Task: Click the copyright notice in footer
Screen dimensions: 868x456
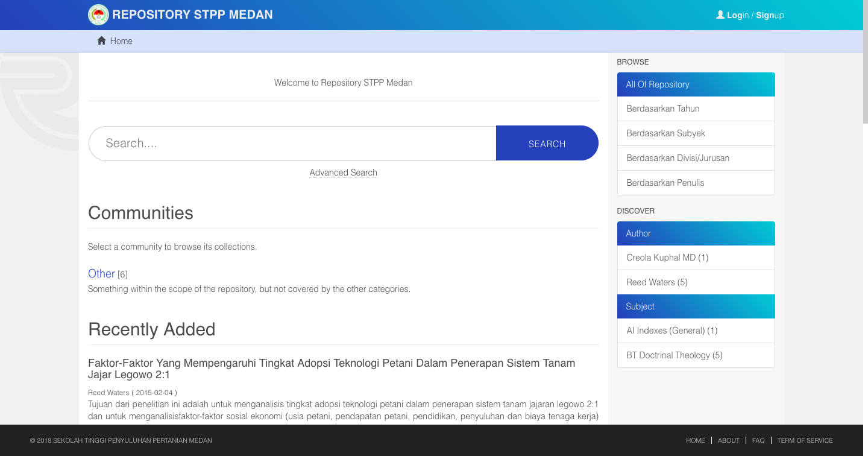Action: 121,440
